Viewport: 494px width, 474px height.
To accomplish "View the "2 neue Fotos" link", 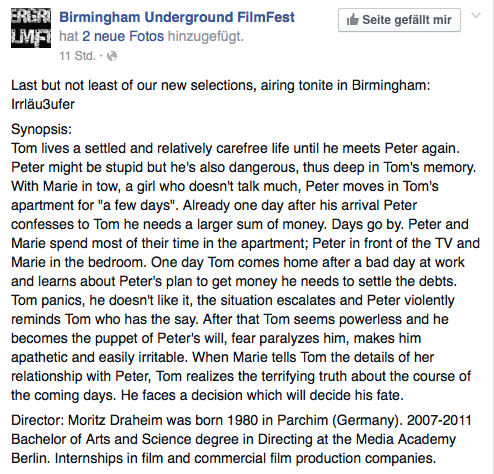I will click(123, 36).
